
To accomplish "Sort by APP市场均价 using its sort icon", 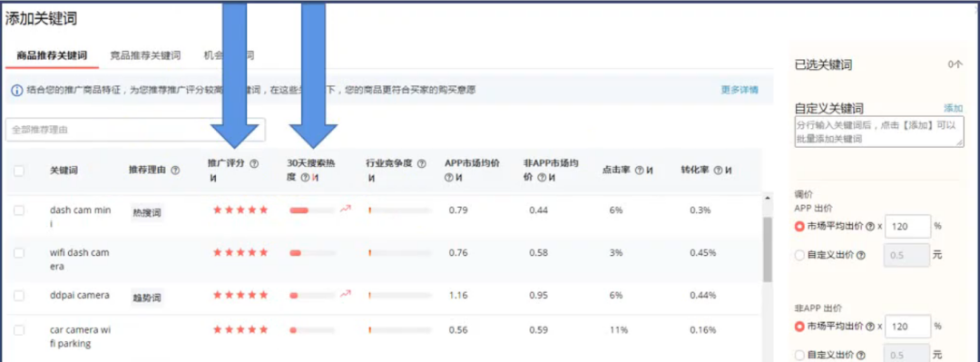I will pyautogui.click(x=458, y=178).
